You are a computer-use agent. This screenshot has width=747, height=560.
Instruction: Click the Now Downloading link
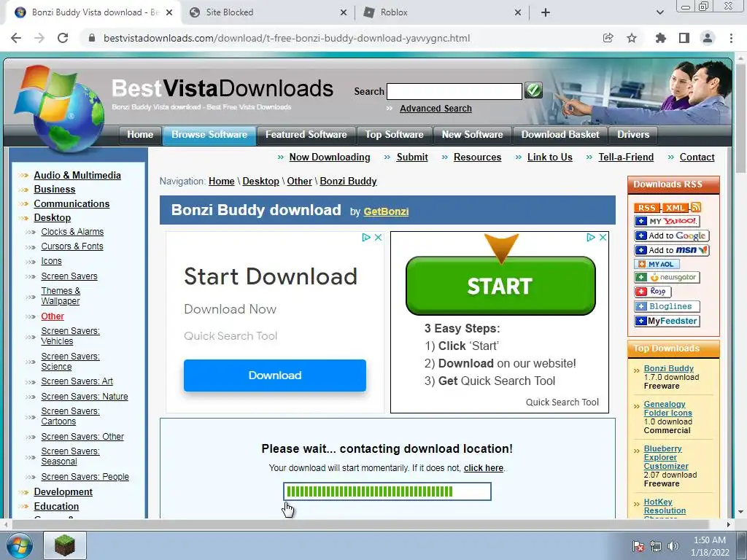[330, 157]
